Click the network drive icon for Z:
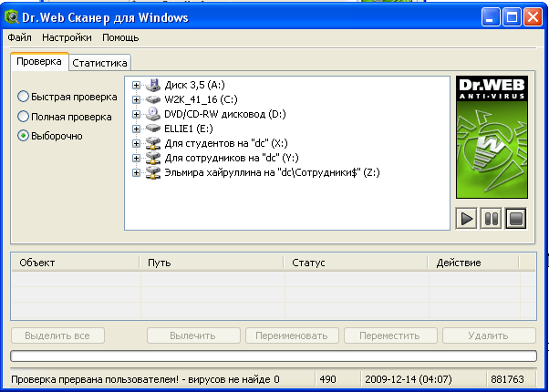The width and height of the screenshot is (549, 392). click(153, 172)
